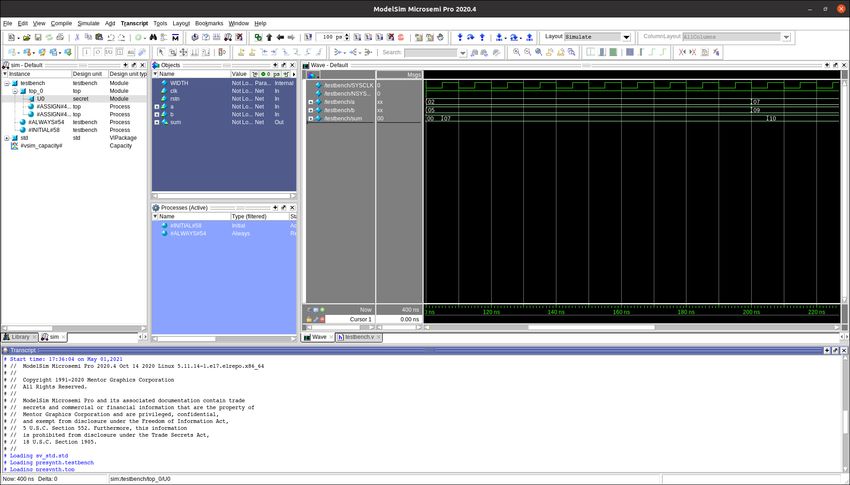Screen dimensions: 850x485
Task: Click the 200 ns timeline marker
Action: (x=751, y=312)
